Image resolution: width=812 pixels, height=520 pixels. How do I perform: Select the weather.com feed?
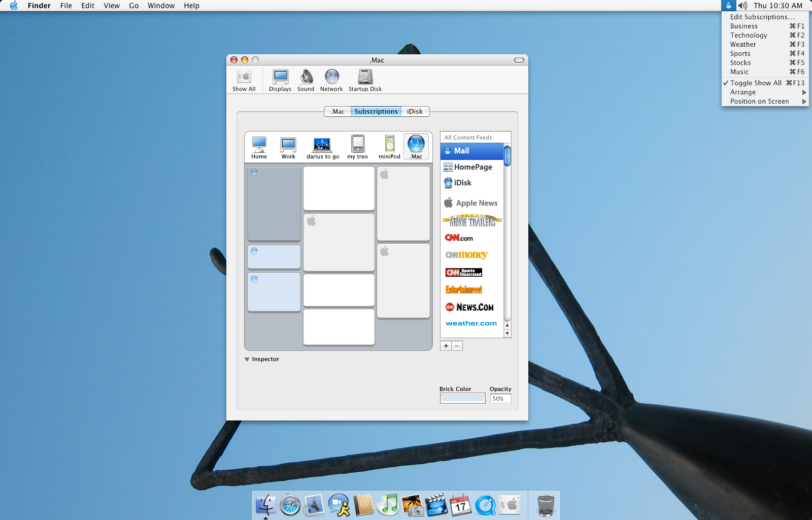pyautogui.click(x=471, y=323)
